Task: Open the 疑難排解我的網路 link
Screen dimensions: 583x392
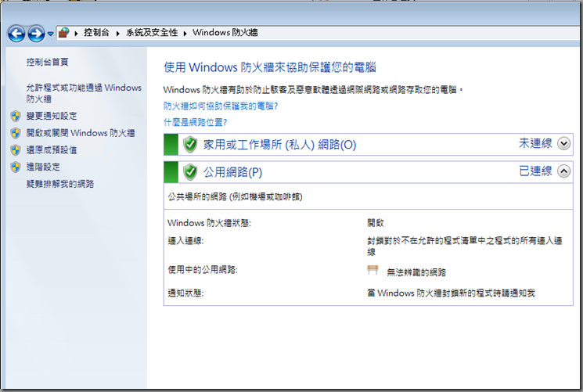Action: [x=60, y=184]
